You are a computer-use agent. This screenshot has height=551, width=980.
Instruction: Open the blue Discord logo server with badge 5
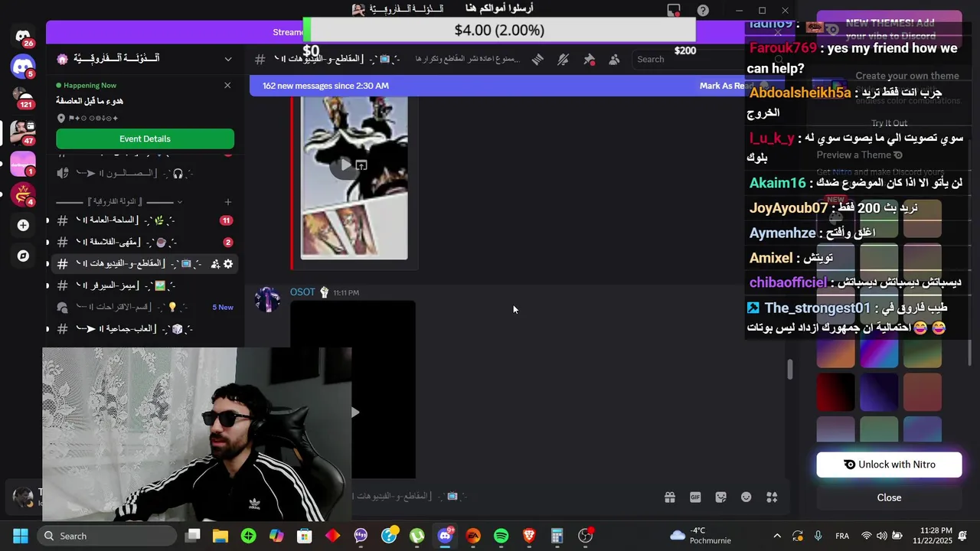click(x=23, y=67)
